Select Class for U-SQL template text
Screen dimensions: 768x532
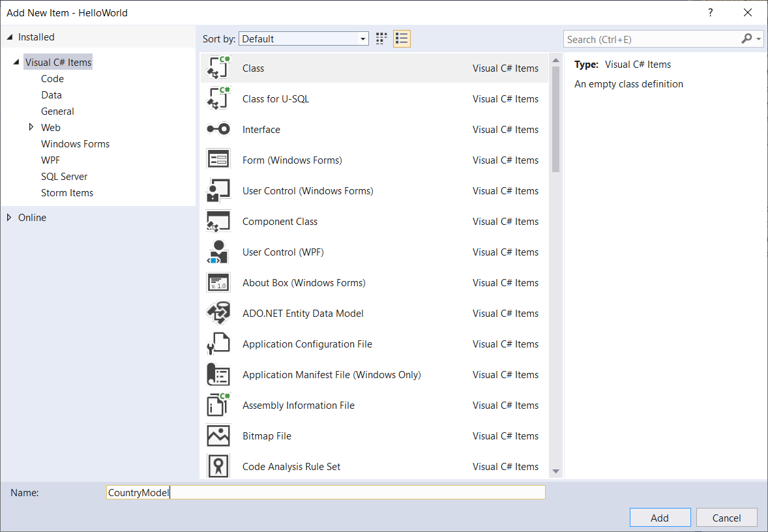pyautogui.click(x=276, y=99)
